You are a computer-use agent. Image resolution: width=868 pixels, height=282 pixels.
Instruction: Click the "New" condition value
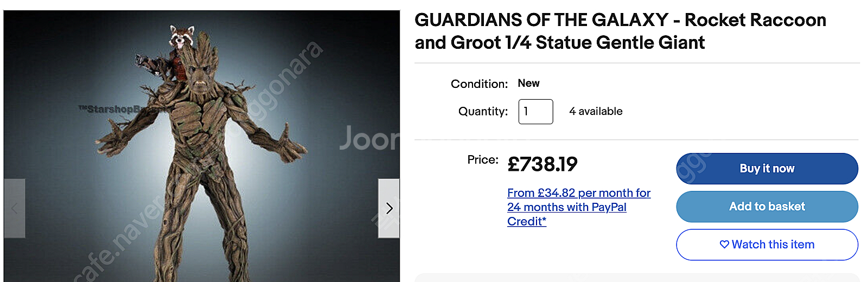coord(528,84)
